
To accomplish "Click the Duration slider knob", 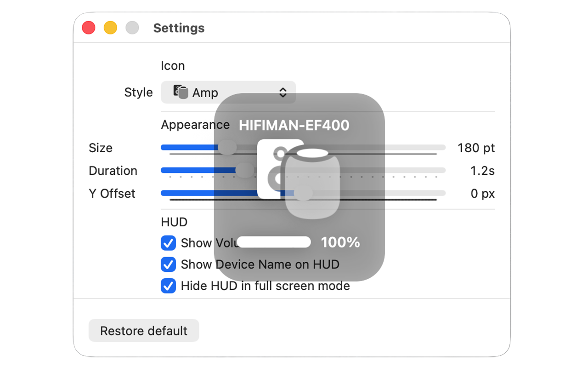I will 244,170.
